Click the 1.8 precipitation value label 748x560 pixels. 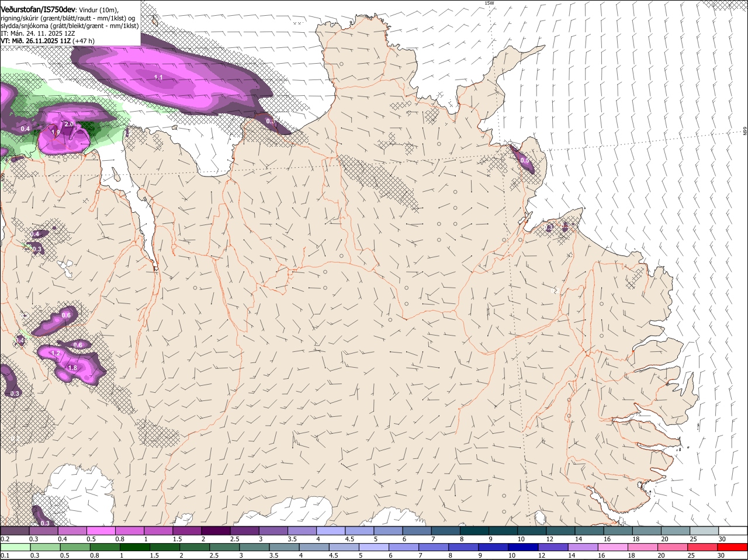click(73, 368)
